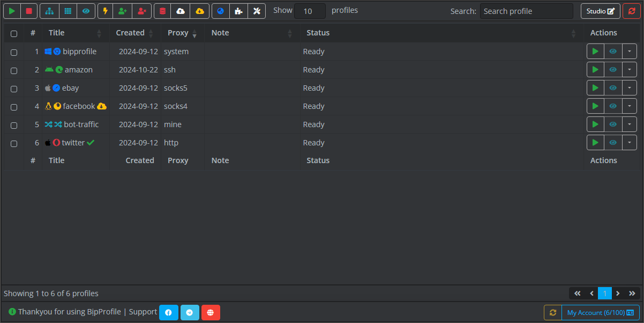Viewport: 644px width, 323px height.
Task: Start the facebook profile with its play button
Action: [x=595, y=106]
